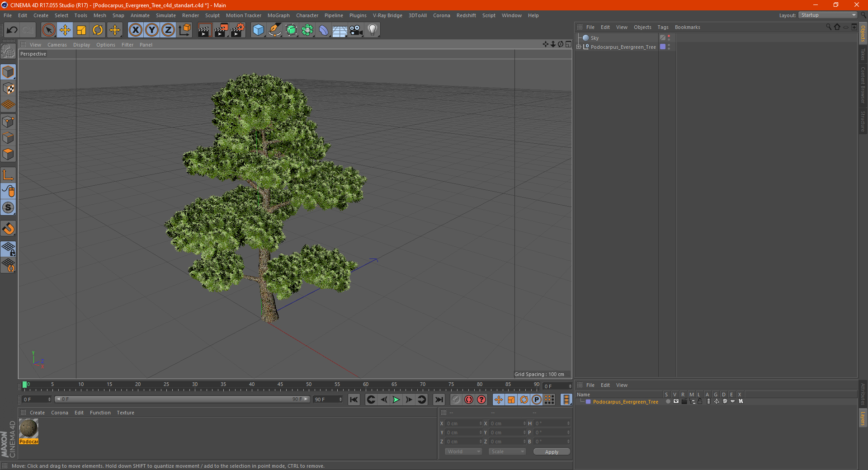This screenshot has width=868, height=470.
Task: Open the spline Pen tool
Action: click(x=275, y=30)
